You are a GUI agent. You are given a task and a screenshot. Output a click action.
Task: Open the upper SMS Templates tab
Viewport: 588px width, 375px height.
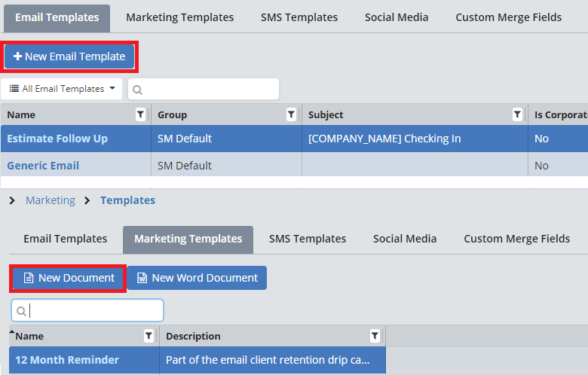(299, 17)
